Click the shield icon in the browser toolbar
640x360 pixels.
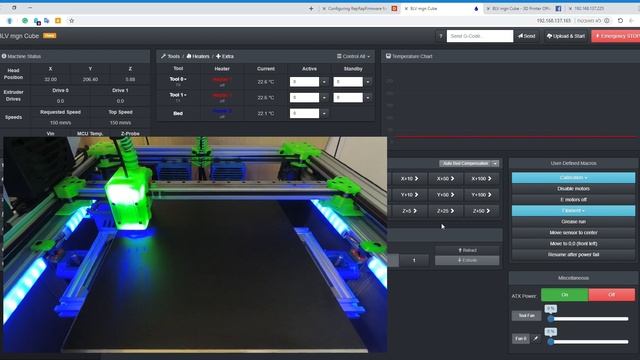[9, 20]
